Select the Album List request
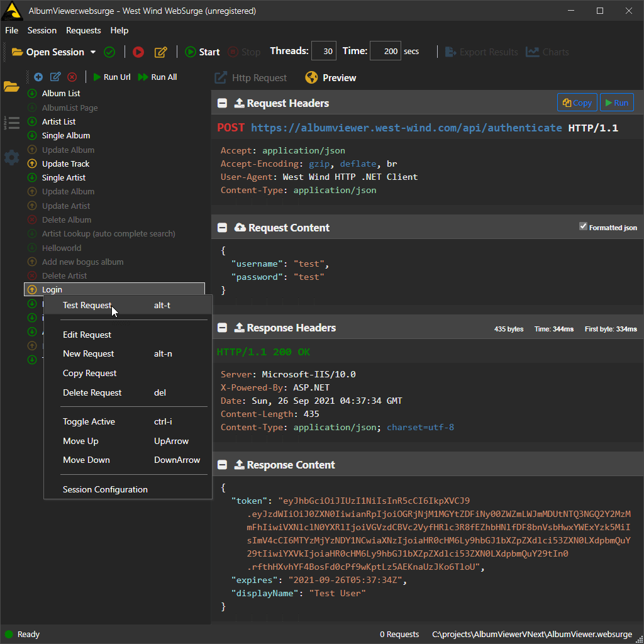Viewport: 644px width, 644px height. (61, 94)
